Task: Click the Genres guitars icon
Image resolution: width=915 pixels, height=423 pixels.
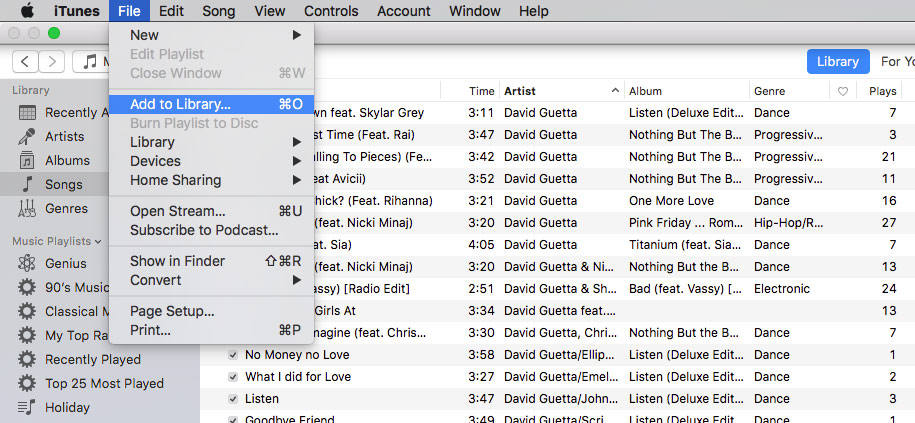Action: 27,208
